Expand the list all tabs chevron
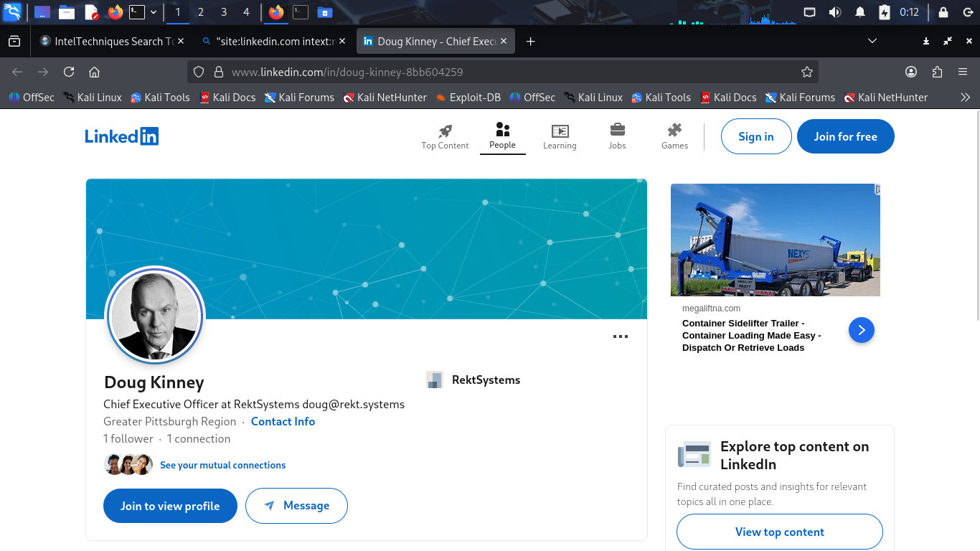This screenshot has height=551, width=980. click(872, 42)
